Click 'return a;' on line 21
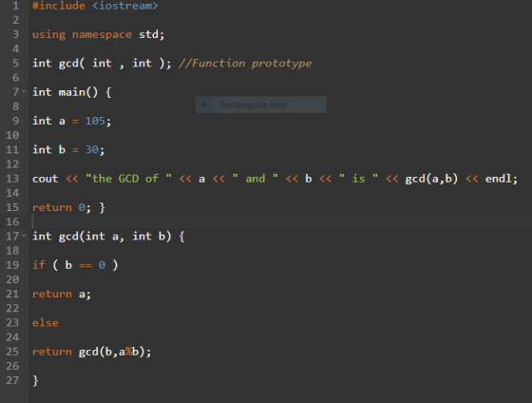This screenshot has width=532, height=403. tap(62, 294)
